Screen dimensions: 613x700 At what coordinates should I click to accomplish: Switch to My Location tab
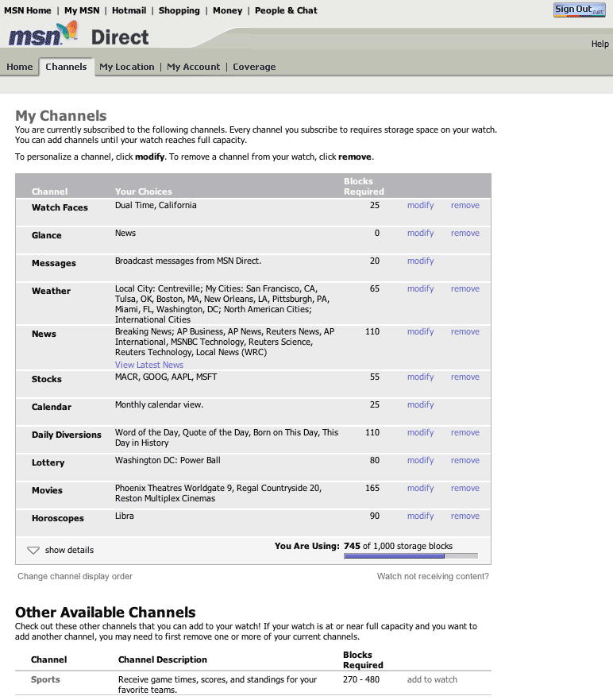coord(127,67)
